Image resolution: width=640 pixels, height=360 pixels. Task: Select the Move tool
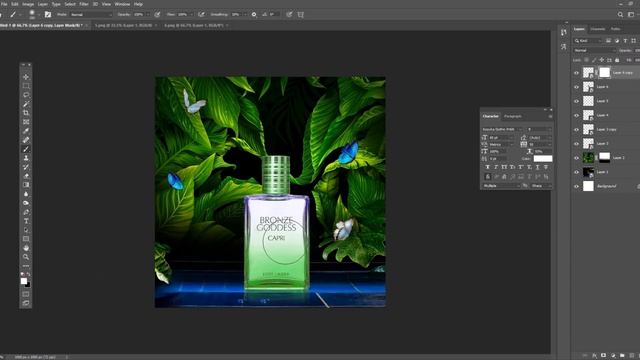(x=26, y=77)
